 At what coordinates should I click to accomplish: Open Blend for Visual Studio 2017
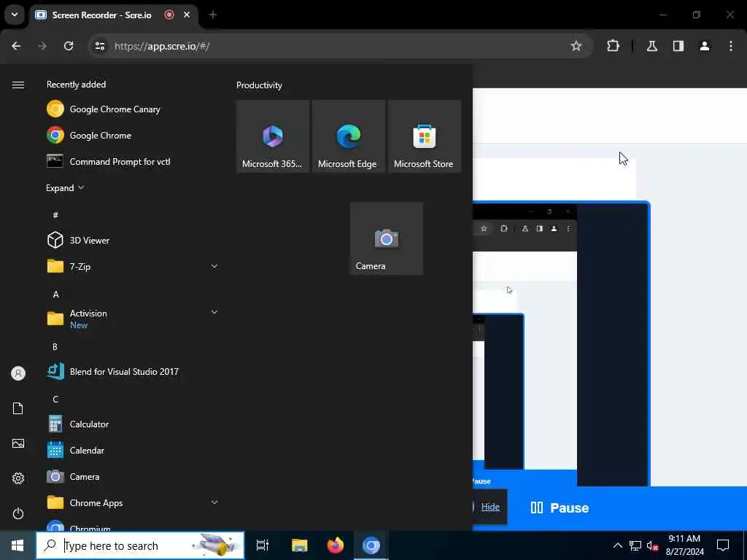tap(133, 371)
